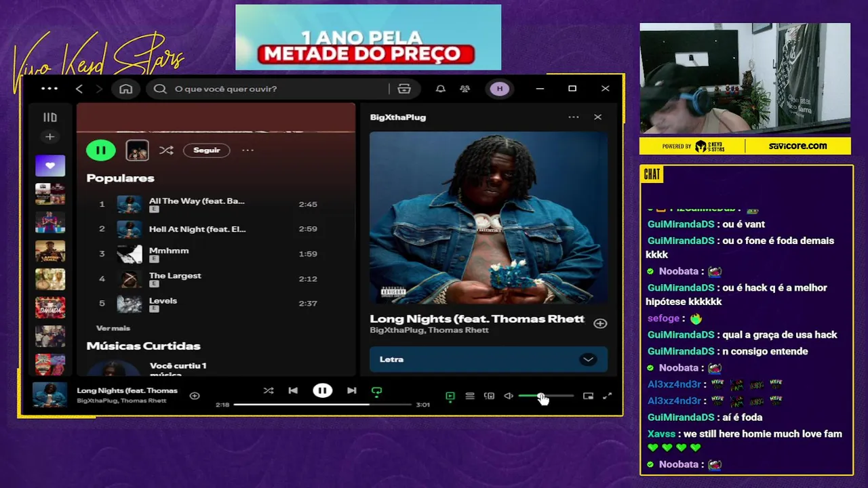Open the Liked Songs heart playlist

tap(50, 165)
